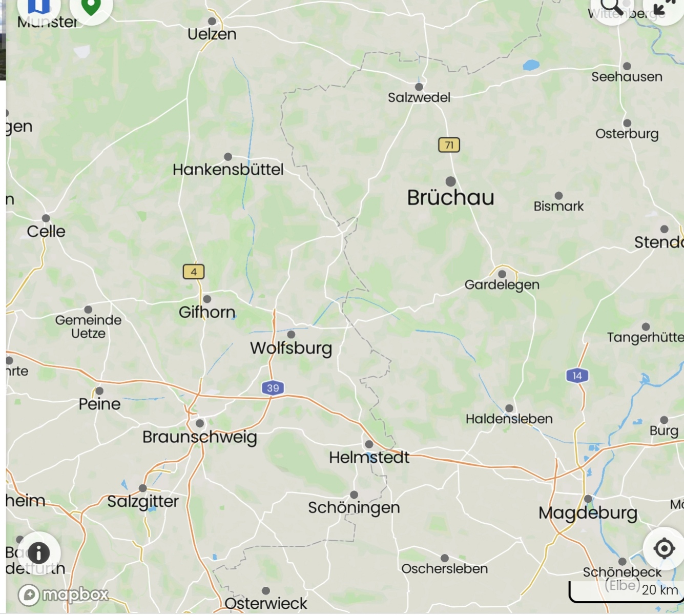Center map on my location
The width and height of the screenshot is (684, 616).
click(x=664, y=548)
